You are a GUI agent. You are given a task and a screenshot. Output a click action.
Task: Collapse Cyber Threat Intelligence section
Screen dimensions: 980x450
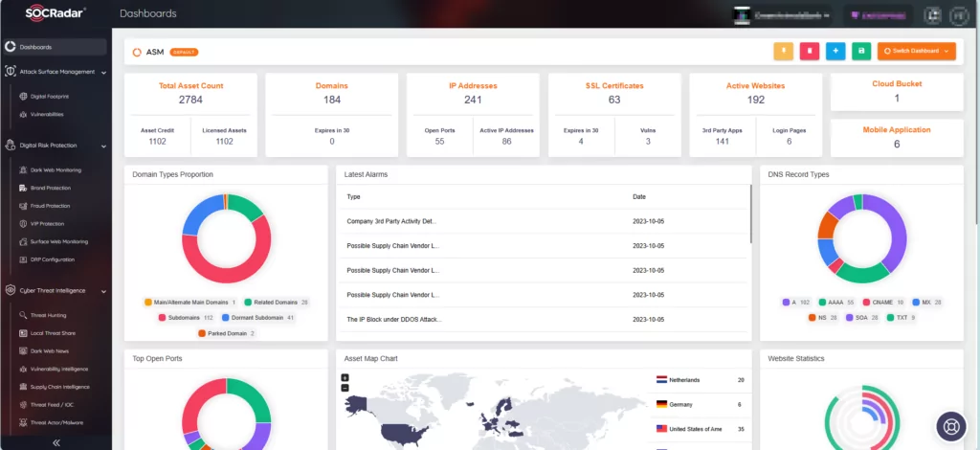coord(103,291)
